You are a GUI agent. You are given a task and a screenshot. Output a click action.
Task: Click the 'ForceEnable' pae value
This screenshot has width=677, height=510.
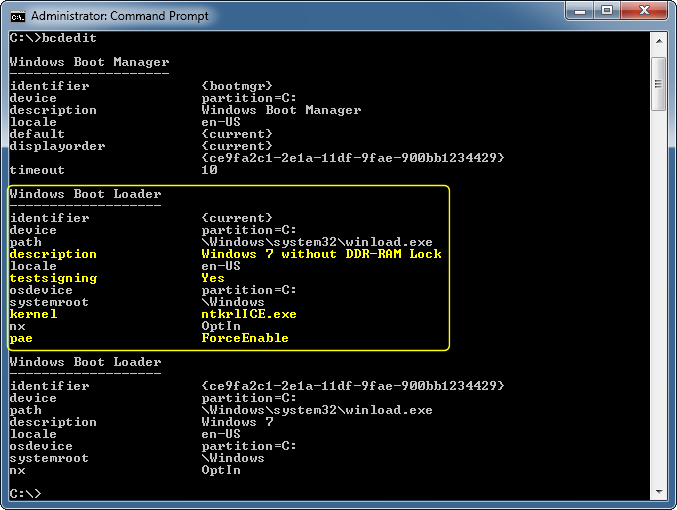tap(245, 338)
